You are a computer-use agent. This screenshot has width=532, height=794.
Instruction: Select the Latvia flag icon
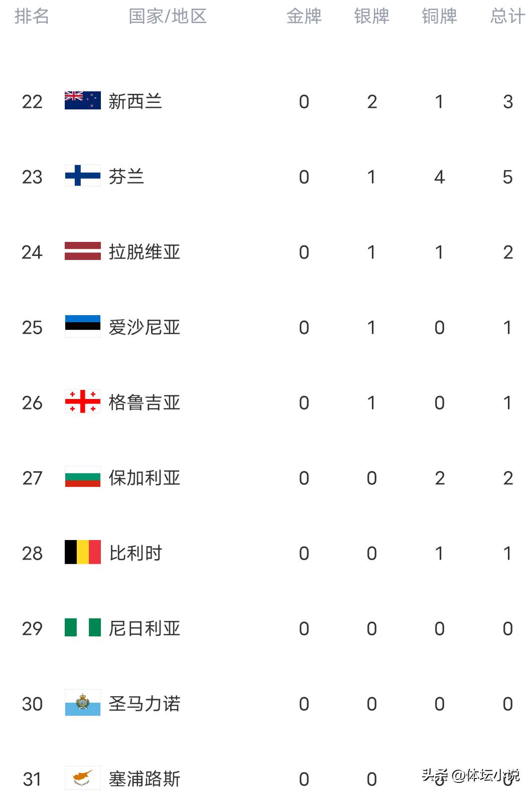pyautogui.click(x=83, y=251)
